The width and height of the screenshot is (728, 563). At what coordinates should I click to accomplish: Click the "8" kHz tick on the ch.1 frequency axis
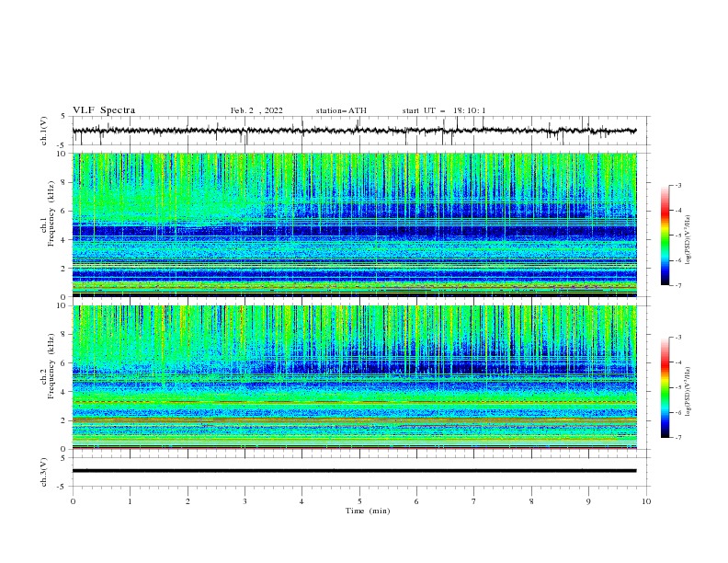(x=64, y=182)
